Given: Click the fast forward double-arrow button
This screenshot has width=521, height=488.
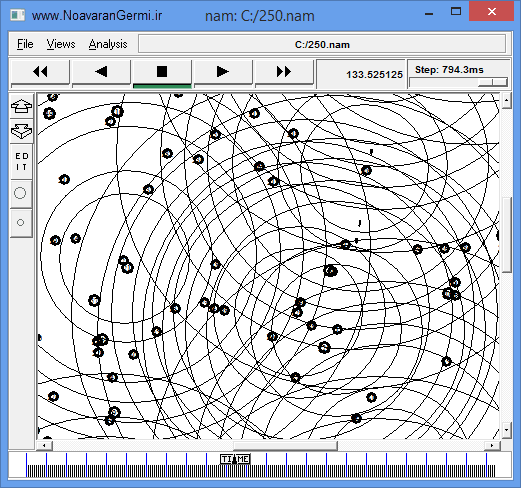Looking at the screenshot, I should click(284, 72).
